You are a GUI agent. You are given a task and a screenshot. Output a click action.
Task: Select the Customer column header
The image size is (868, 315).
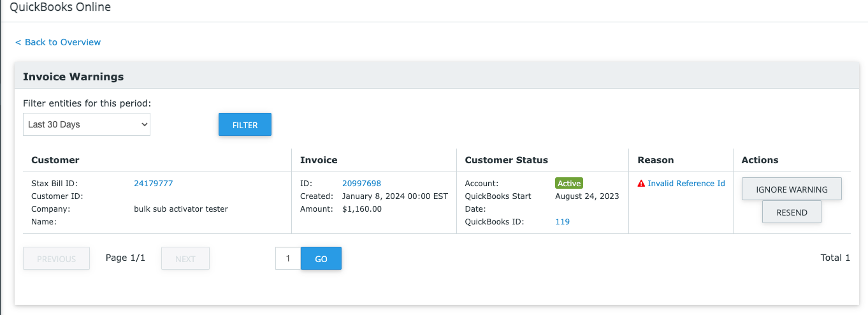point(55,160)
